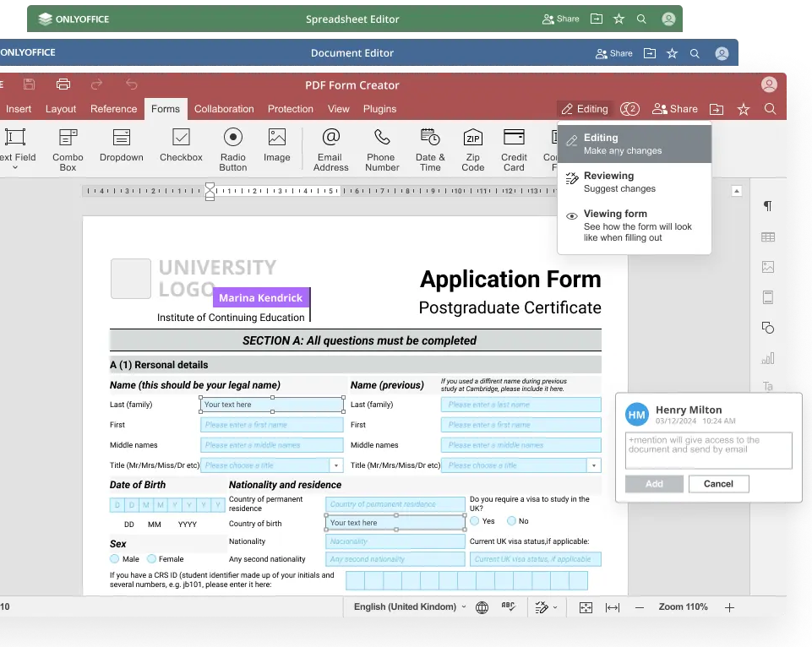Open shape settings in right sidebar

(x=768, y=328)
